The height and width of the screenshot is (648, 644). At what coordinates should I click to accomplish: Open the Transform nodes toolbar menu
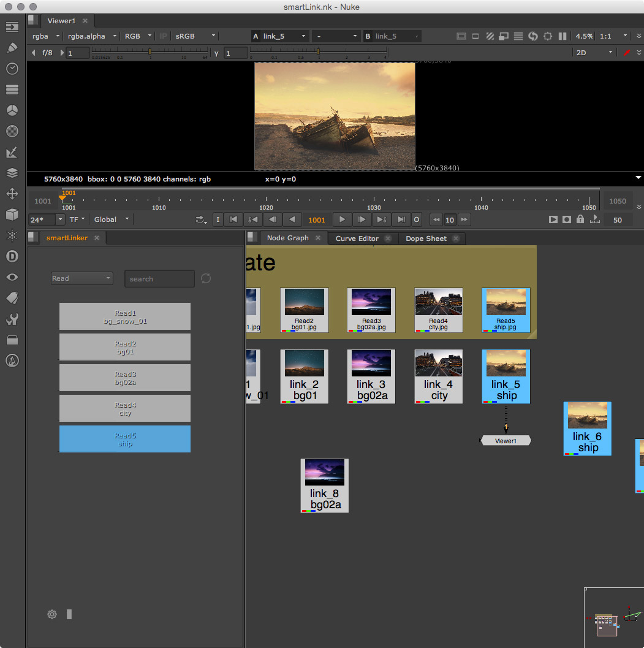[12, 194]
